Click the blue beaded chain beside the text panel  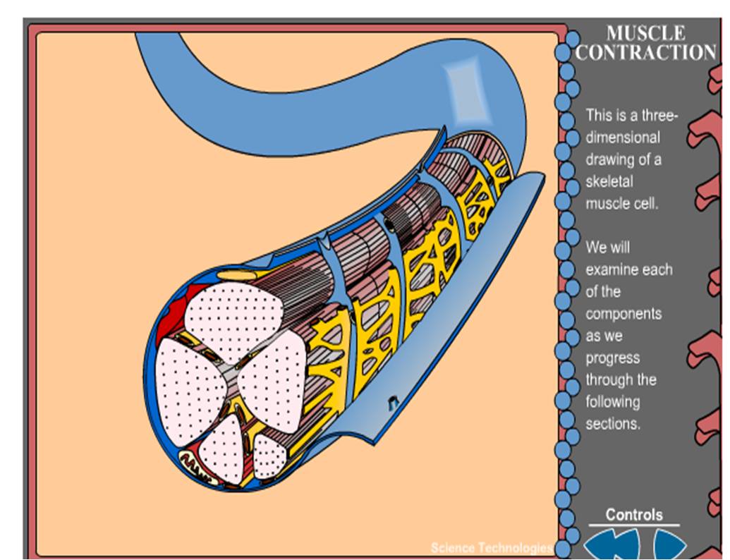point(565,282)
